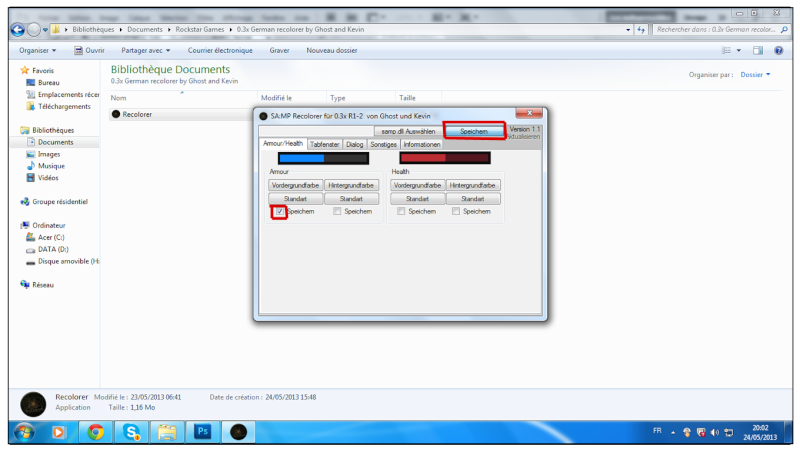The image size is (800, 452).
Task: Switch to the Informationen tab
Action: pyautogui.click(x=421, y=145)
